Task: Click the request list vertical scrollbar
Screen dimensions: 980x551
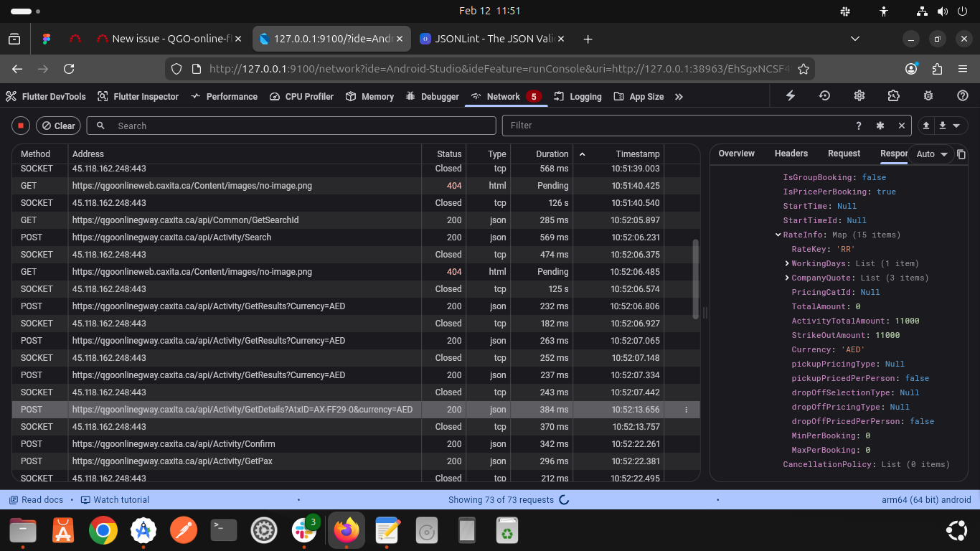Action: (695, 279)
